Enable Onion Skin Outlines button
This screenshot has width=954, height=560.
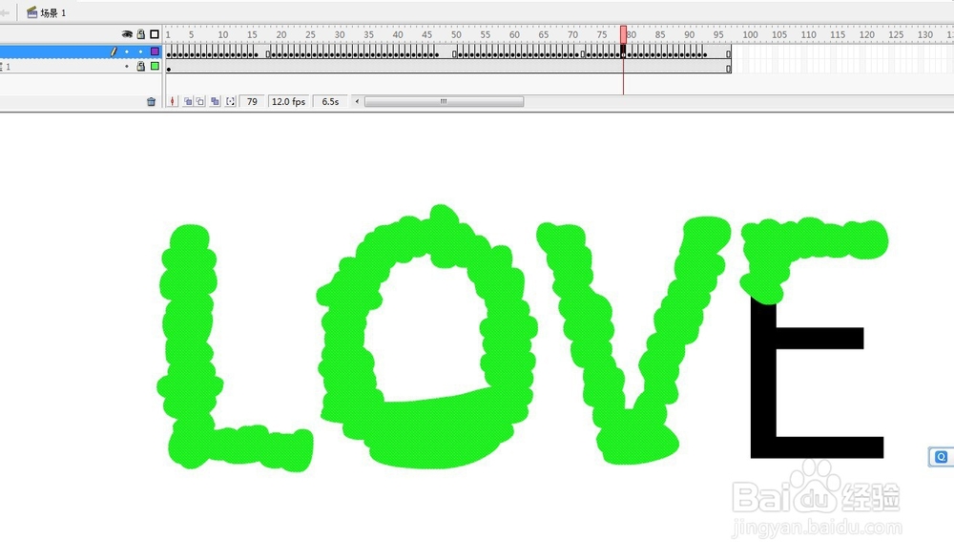click(x=200, y=102)
